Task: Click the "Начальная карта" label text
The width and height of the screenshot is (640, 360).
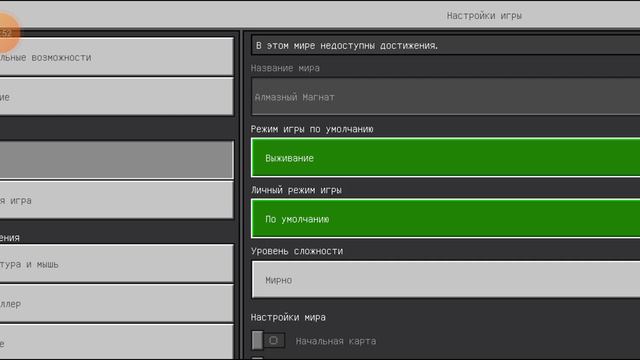Action: 336,341
